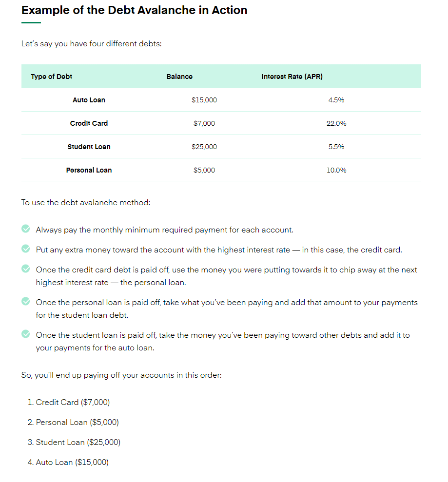Image resolution: width=448 pixels, height=482 pixels.
Task: Select the Student Loan row label in table
Action: coord(89,147)
